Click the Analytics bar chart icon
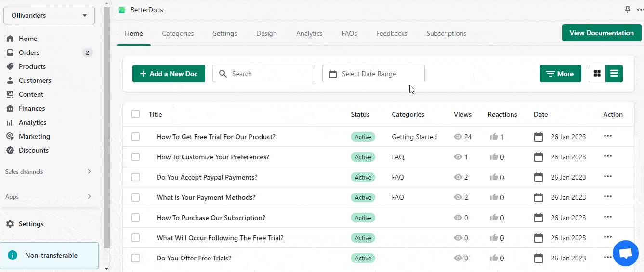 pyautogui.click(x=10, y=122)
